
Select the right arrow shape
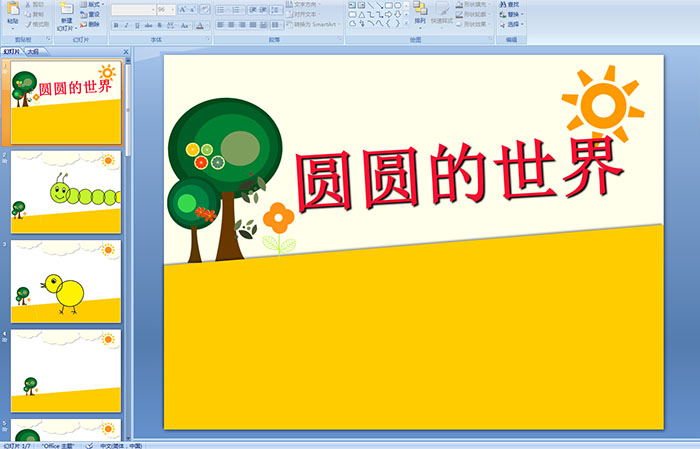(x=388, y=15)
